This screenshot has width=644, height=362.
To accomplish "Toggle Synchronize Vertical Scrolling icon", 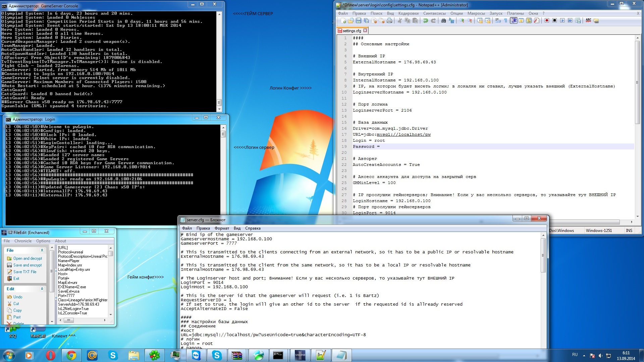I will (x=480, y=20).
